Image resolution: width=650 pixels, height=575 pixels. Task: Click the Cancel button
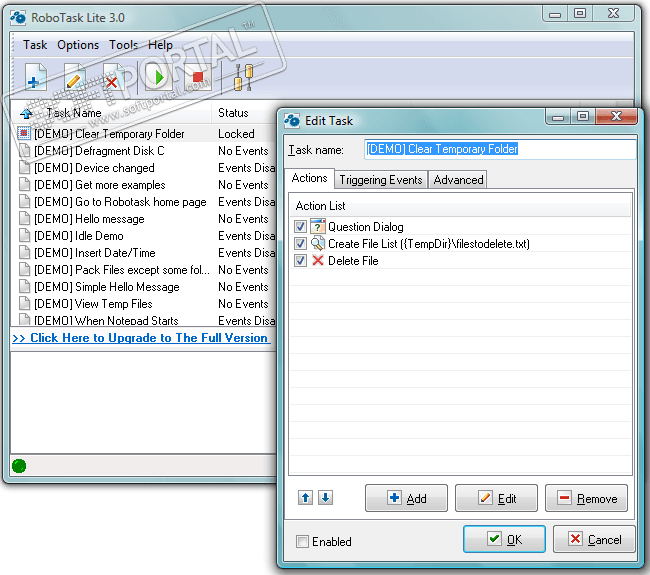[594, 539]
